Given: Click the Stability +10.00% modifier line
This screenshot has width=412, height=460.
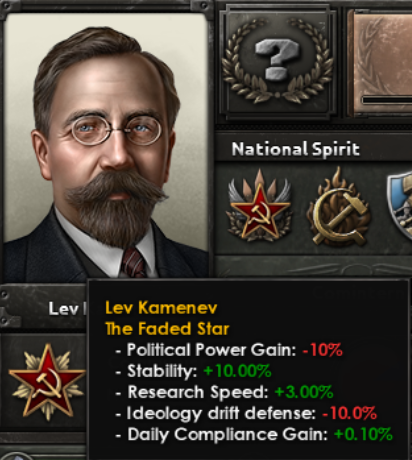Looking at the screenshot, I should [x=193, y=371].
